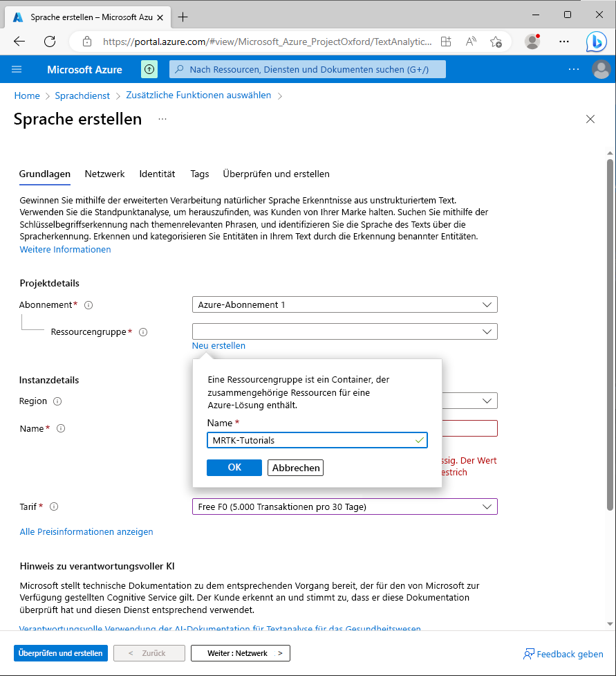Image resolution: width=616 pixels, height=676 pixels.
Task: Switch to Überprüfen und erstellen tab
Action: click(x=276, y=174)
